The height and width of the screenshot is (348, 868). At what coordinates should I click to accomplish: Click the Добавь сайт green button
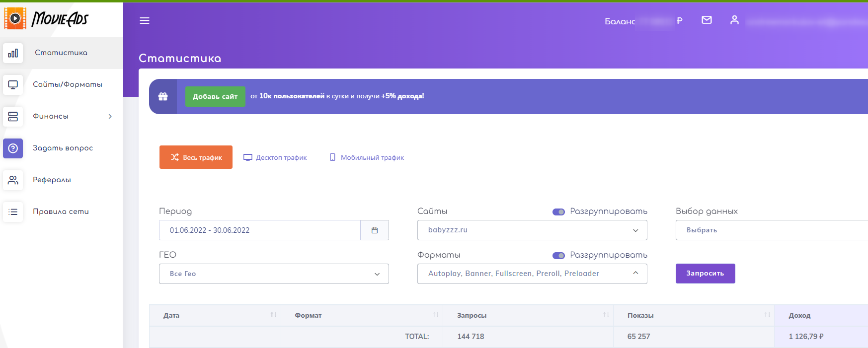[215, 96]
